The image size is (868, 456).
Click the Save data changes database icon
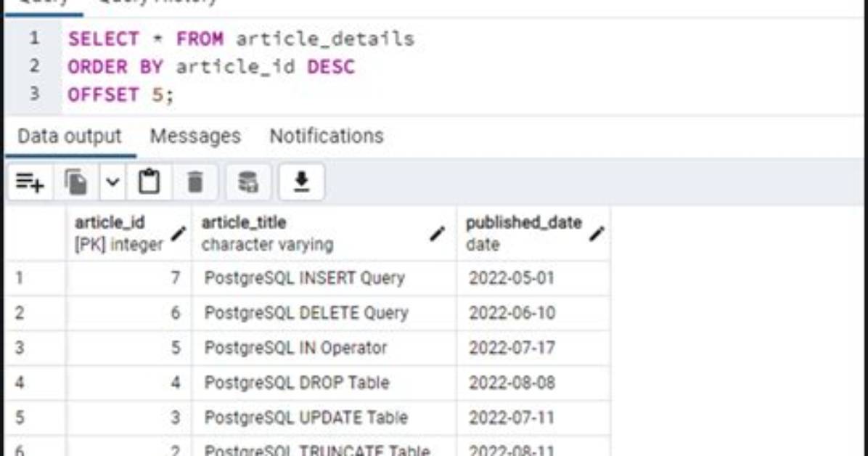(248, 182)
